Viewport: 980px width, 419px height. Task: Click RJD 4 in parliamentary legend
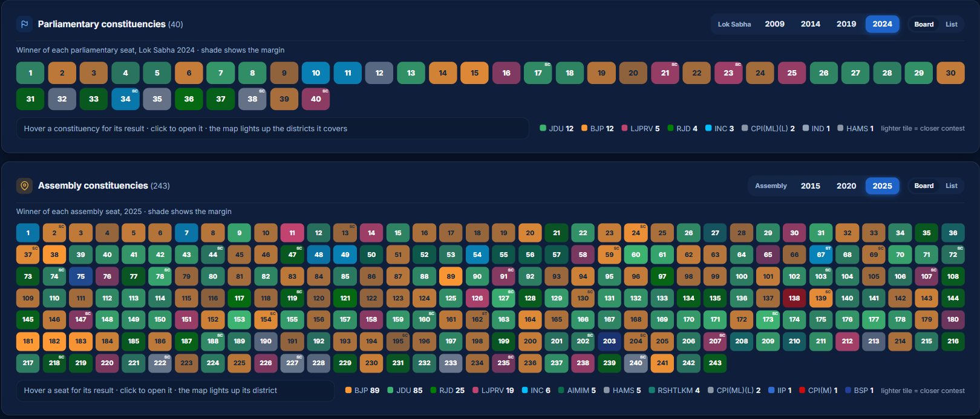682,128
